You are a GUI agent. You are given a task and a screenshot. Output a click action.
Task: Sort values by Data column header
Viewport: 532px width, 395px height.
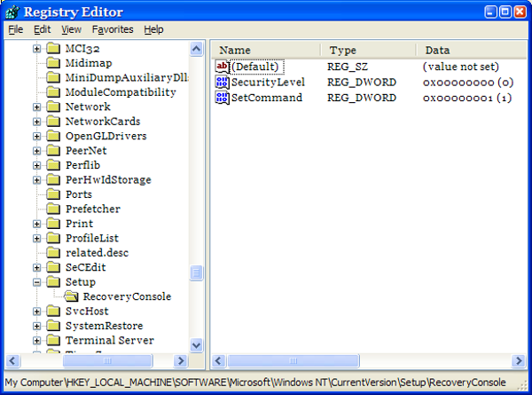[472, 51]
